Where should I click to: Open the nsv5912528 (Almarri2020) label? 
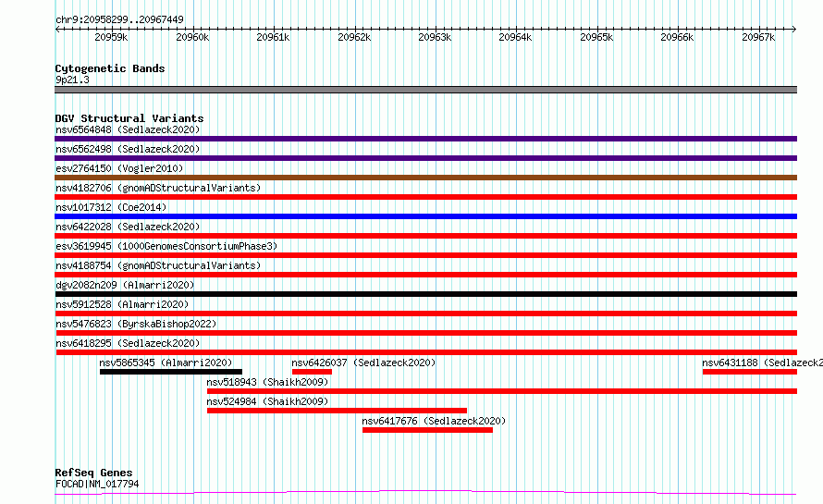pyautogui.click(x=122, y=304)
